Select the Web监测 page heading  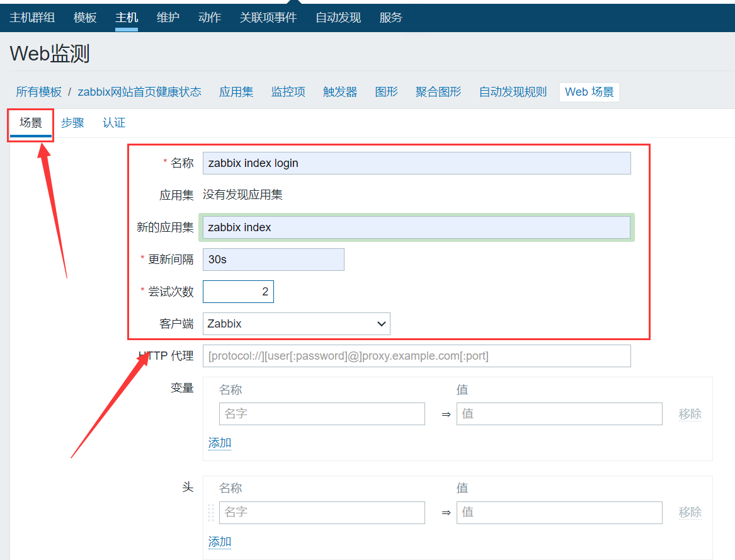[x=50, y=54]
